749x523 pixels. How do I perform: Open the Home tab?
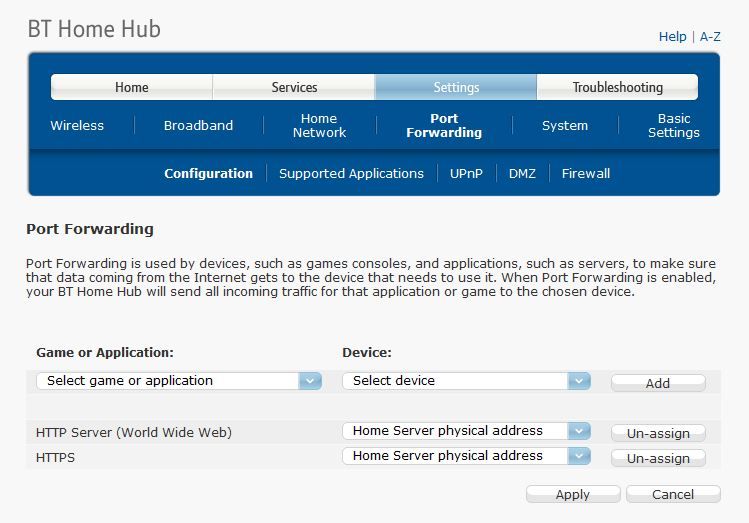click(x=132, y=87)
